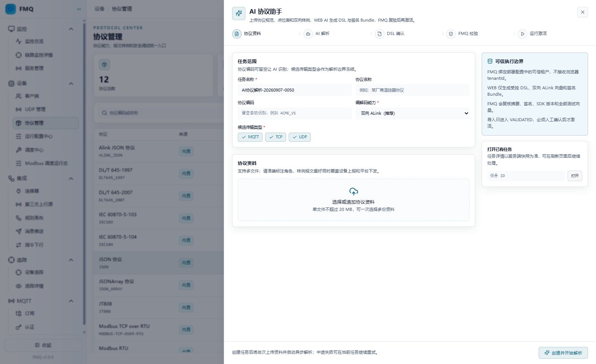
Task: Click the 任务名称 input field
Action: tap(295, 90)
